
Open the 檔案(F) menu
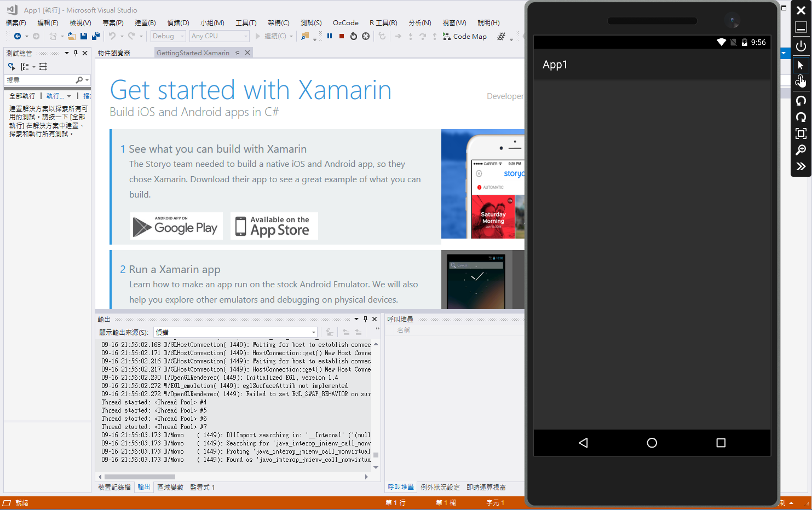click(16, 22)
